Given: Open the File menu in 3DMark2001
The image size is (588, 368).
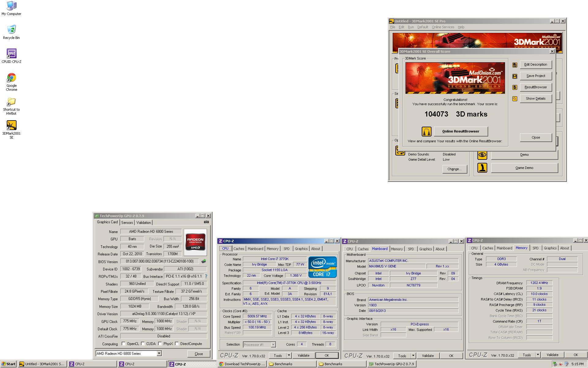Looking at the screenshot, I should [x=393, y=27].
